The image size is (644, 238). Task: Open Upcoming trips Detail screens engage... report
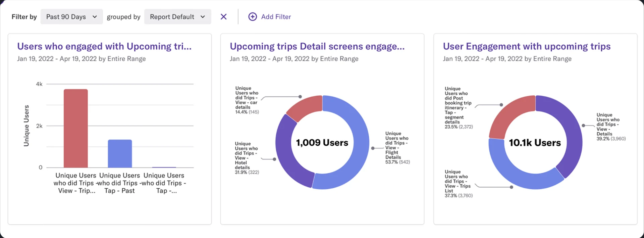[317, 46]
